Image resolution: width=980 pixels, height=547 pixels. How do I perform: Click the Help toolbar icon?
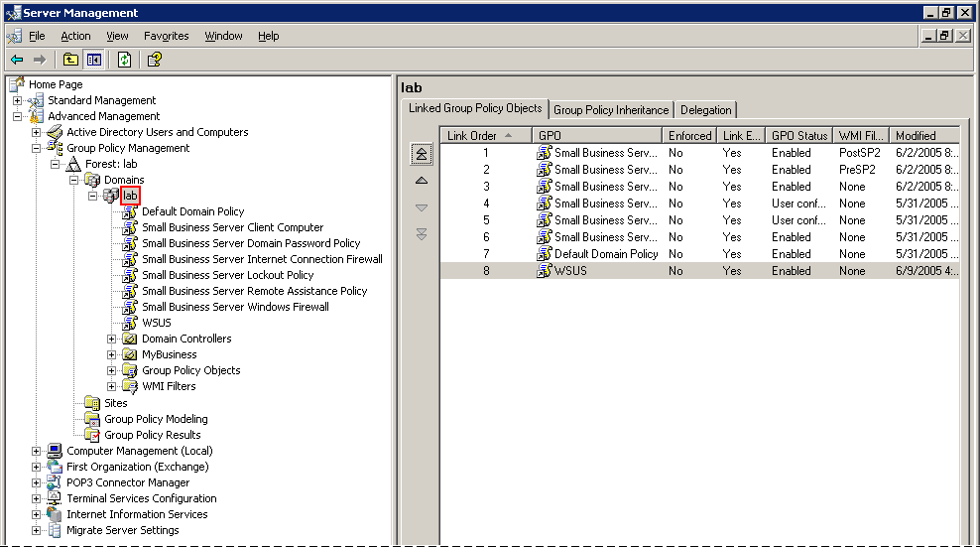[154, 60]
